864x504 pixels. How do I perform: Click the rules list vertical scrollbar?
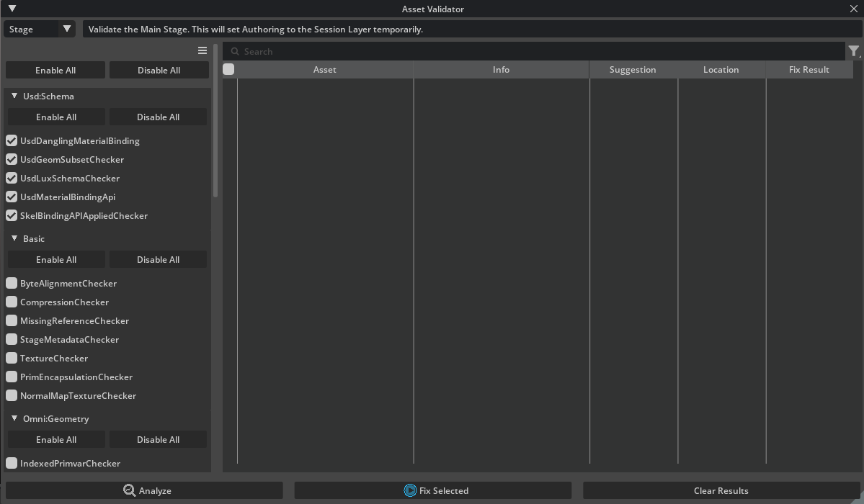pyautogui.click(x=215, y=122)
